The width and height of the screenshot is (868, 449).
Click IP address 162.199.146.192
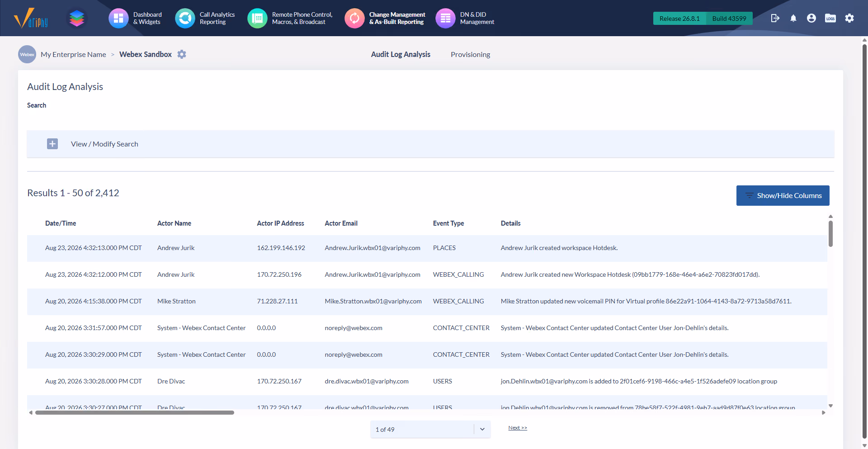(x=281, y=248)
